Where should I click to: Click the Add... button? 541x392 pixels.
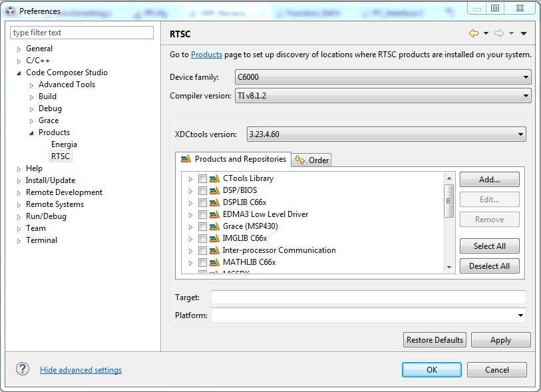489,180
